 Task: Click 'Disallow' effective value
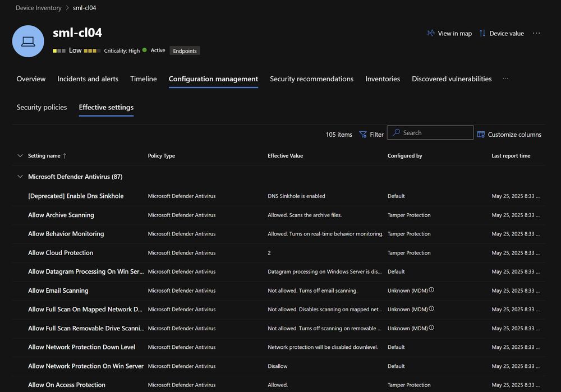[277, 366]
